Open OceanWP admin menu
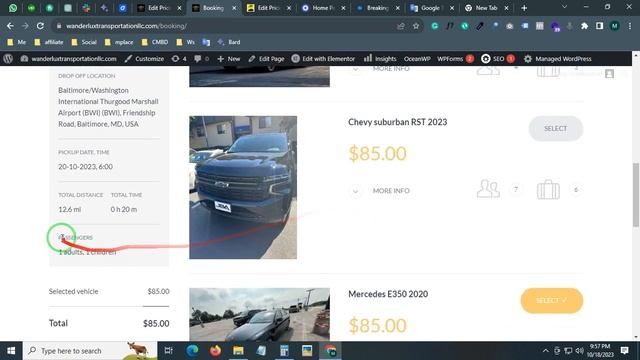This screenshot has width=640, height=360. (x=417, y=59)
